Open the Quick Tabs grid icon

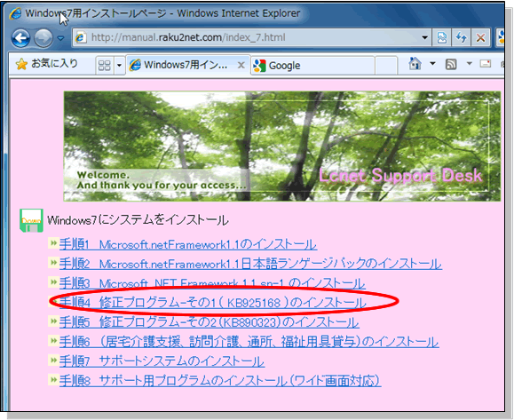tap(105, 65)
